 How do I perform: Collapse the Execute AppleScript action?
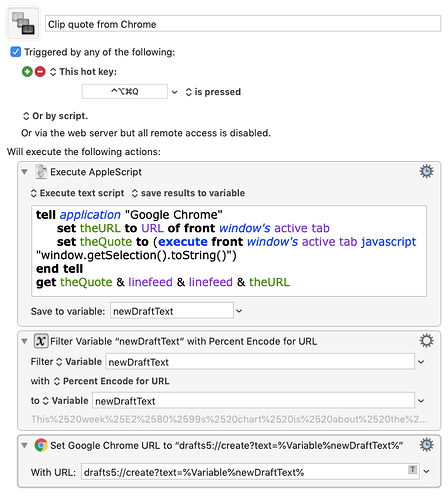click(x=24, y=172)
